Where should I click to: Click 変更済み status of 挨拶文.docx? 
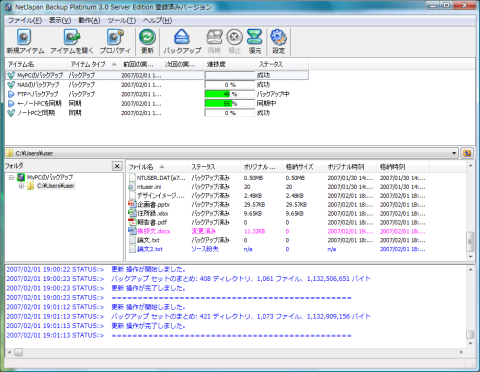pos(204,231)
